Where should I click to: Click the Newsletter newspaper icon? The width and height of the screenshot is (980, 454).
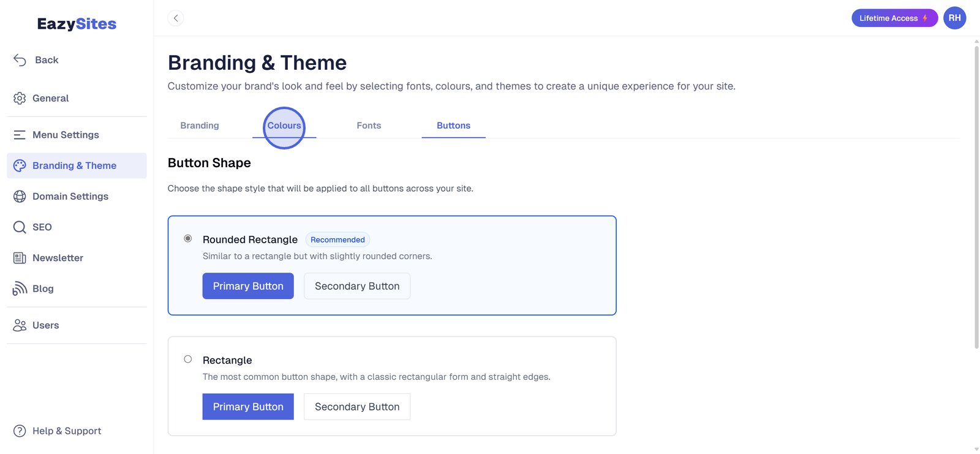[20, 258]
